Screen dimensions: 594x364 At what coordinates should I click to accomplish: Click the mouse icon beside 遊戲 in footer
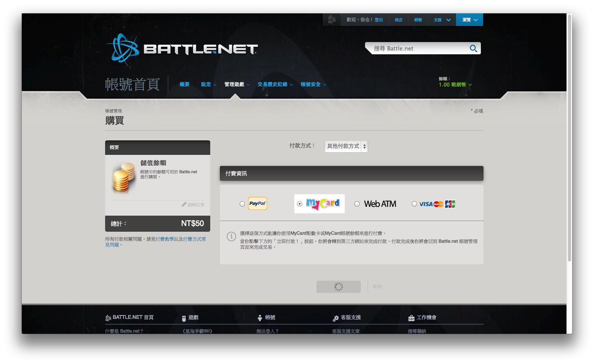tap(184, 318)
